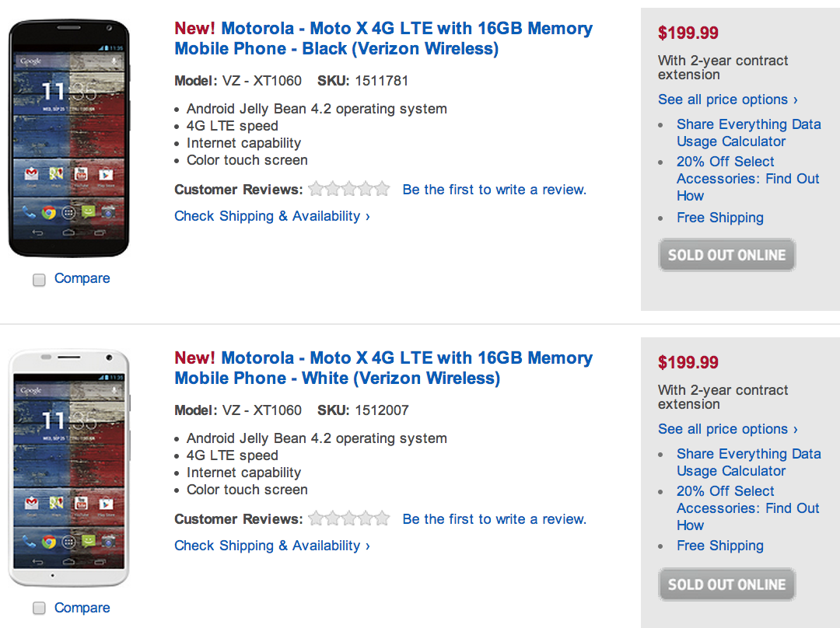The height and width of the screenshot is (628, 840).
Task: Check Compare box for the white Moto X
Action: 39,609
